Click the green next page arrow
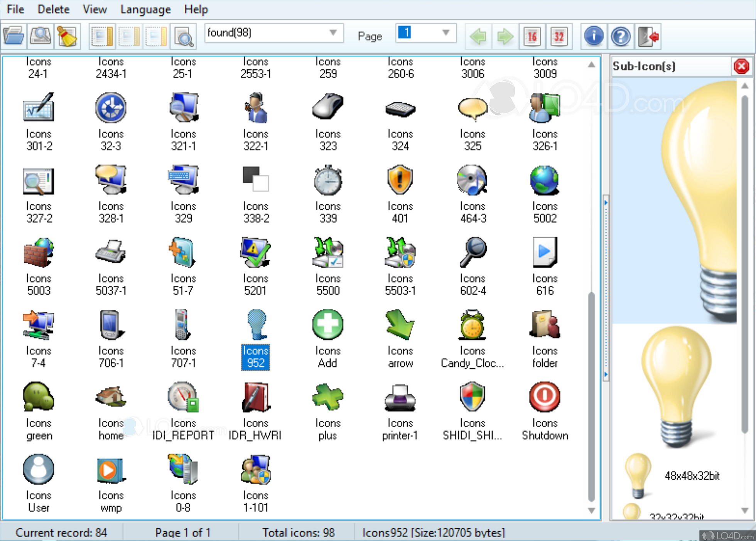The height and width of the screenshot is (541, 756). 505,36
